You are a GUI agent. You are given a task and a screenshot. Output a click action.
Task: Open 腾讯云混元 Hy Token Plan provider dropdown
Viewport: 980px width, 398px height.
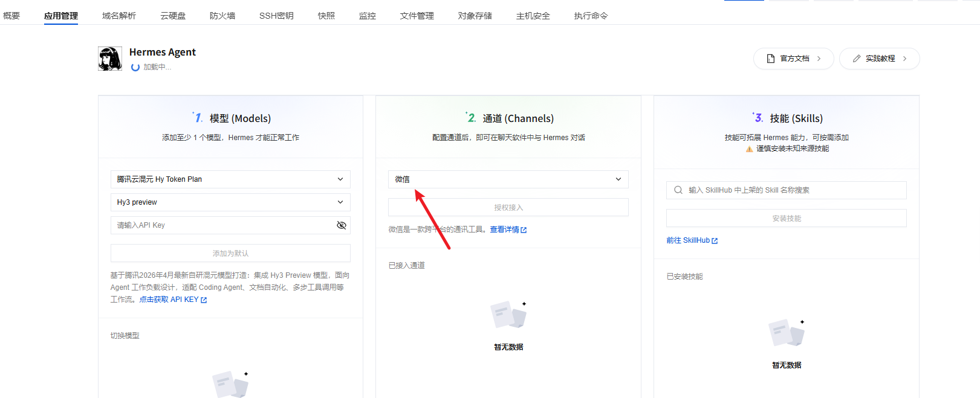(x=230, y=179)
